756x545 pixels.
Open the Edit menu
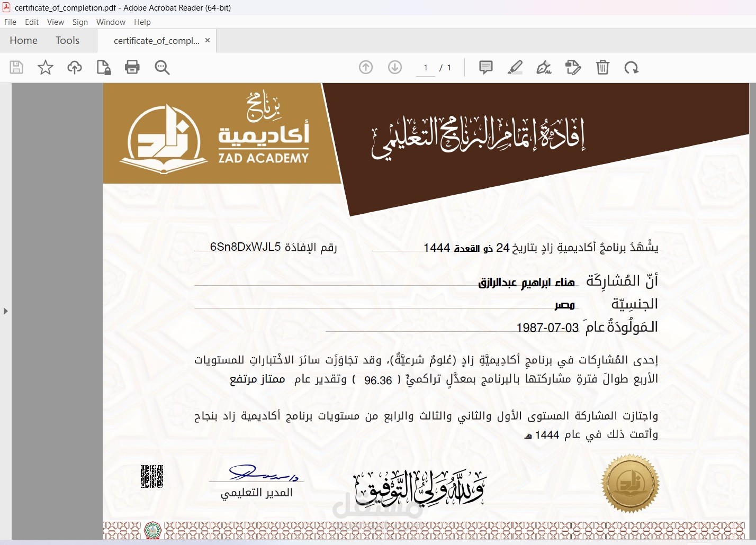(32, 22)
